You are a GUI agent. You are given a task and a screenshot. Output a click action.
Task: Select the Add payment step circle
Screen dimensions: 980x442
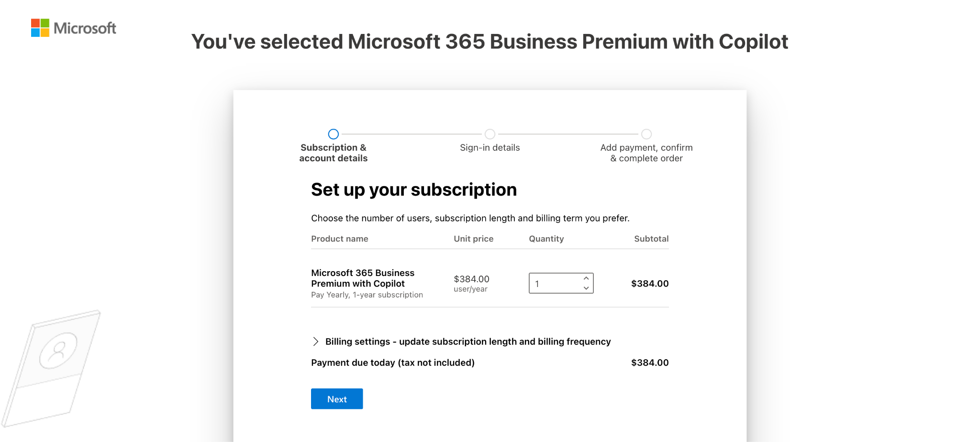646,134
